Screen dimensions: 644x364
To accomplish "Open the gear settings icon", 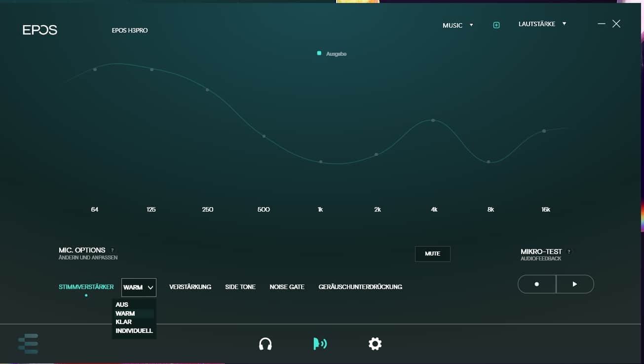I will [x=375, y=344].
